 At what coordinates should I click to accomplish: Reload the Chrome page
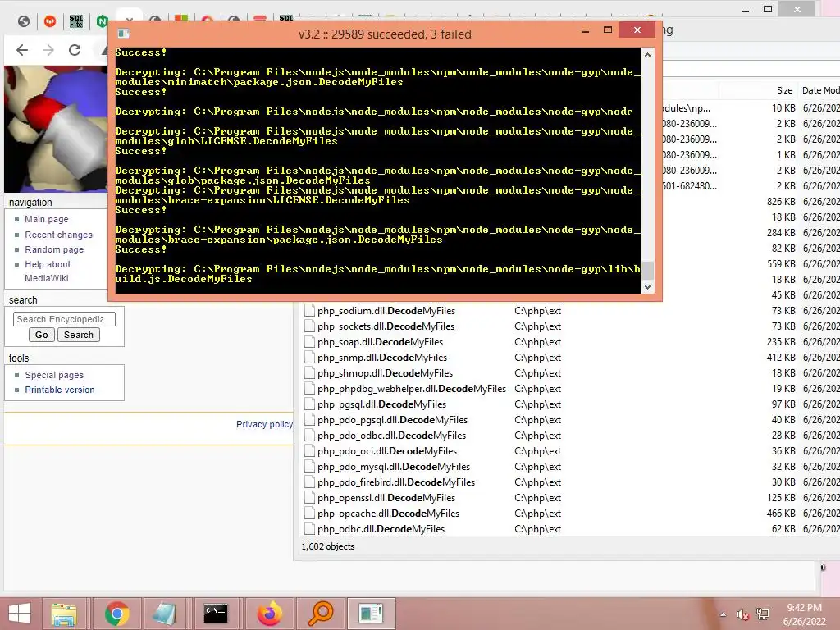[x=75, y=50]
